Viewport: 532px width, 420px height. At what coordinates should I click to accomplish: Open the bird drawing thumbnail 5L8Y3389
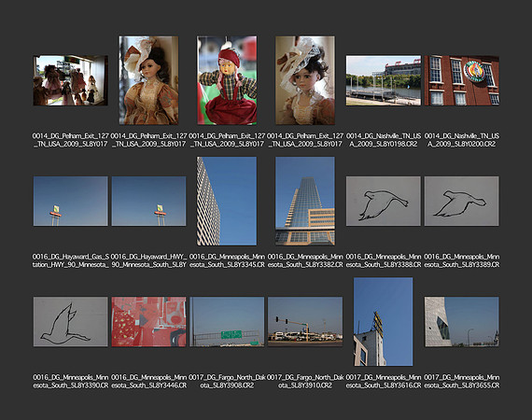pos(462,202)
